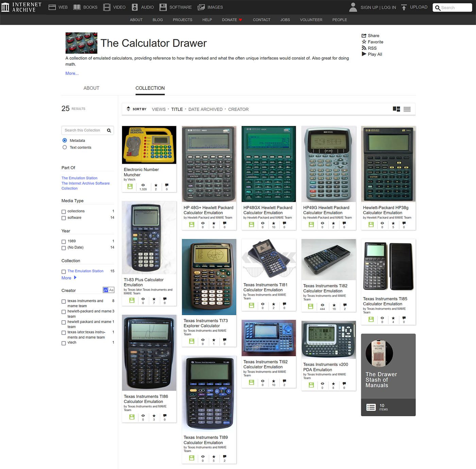The image size is (476, 469).
Task: Sort by CREATOR
Action: click(x=238, y=109)
